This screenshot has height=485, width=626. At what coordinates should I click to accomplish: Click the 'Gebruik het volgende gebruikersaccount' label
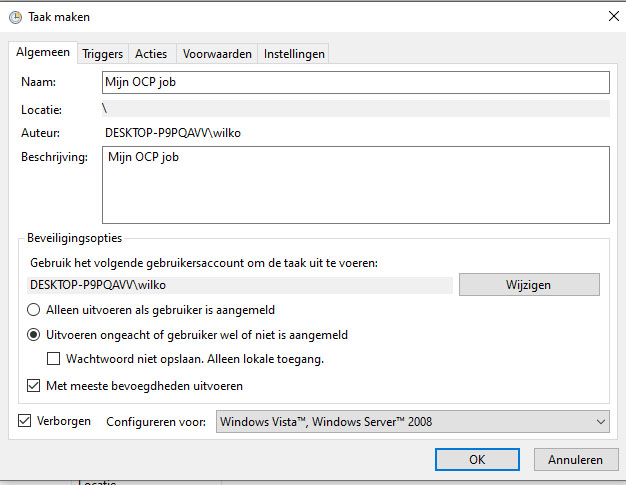pos(204,263)
